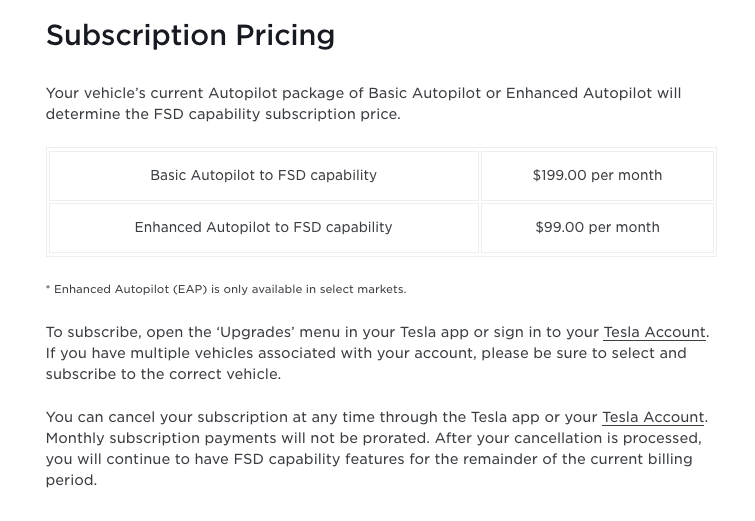Select the $199.00 per month price cell
Viewport: 755px width, 521px height.
pos(597,176)
